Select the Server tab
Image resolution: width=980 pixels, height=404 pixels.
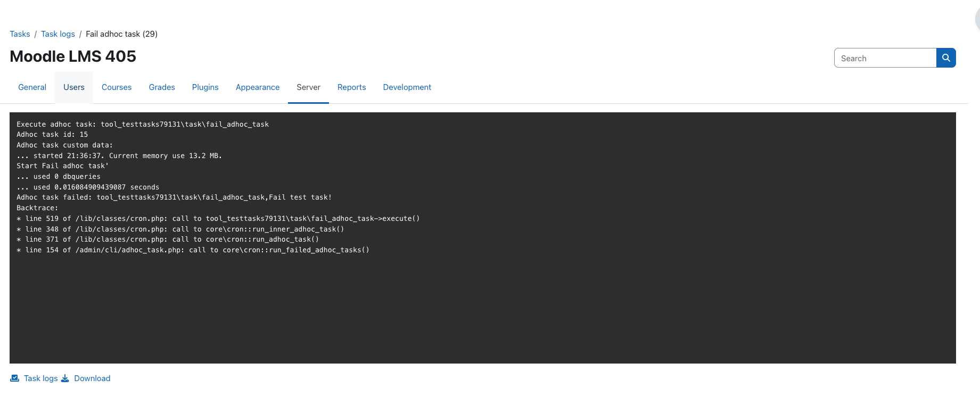309,87
